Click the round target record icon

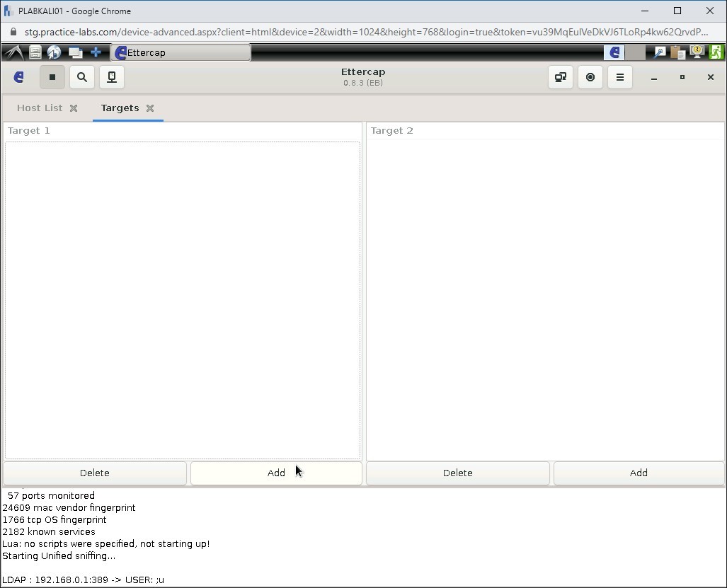click(590, 77)
